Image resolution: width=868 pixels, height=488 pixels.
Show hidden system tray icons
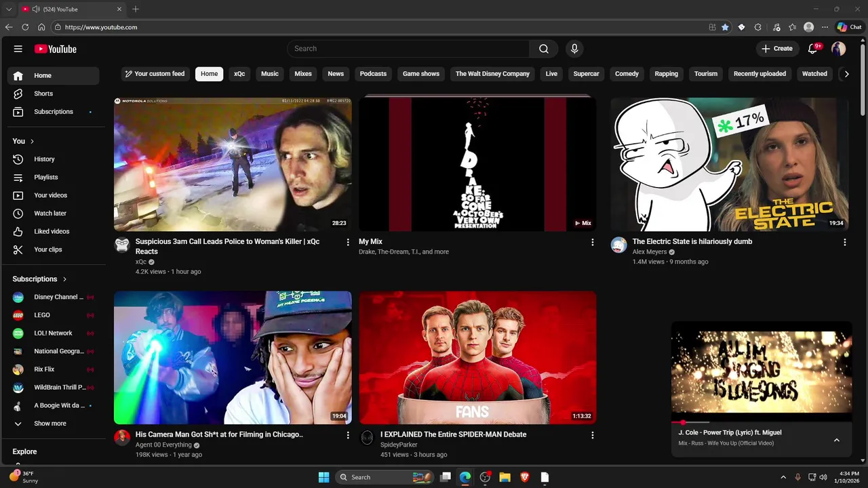coord(783,477)
